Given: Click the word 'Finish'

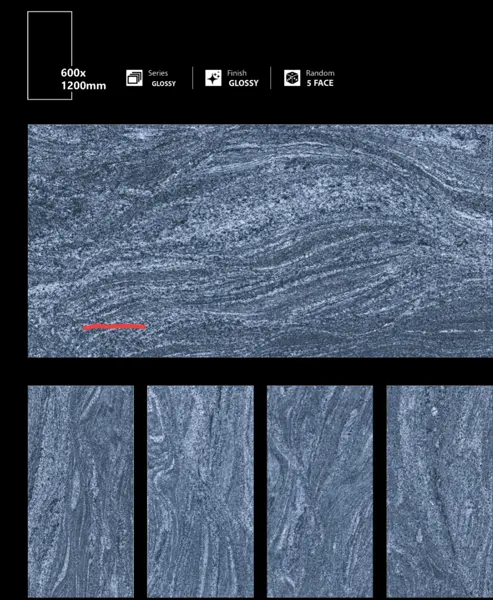Looking at the screenshot, I should (237, 73).
